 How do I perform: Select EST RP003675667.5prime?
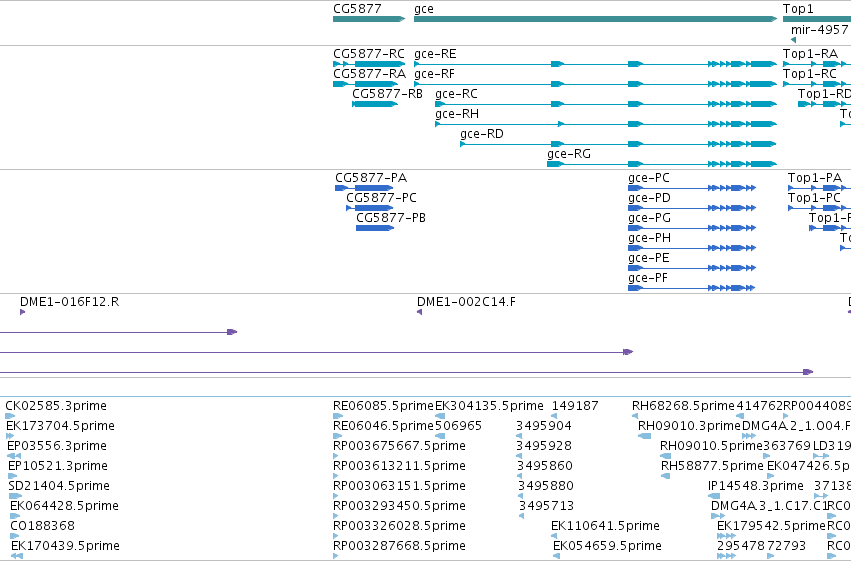[399, 446]
